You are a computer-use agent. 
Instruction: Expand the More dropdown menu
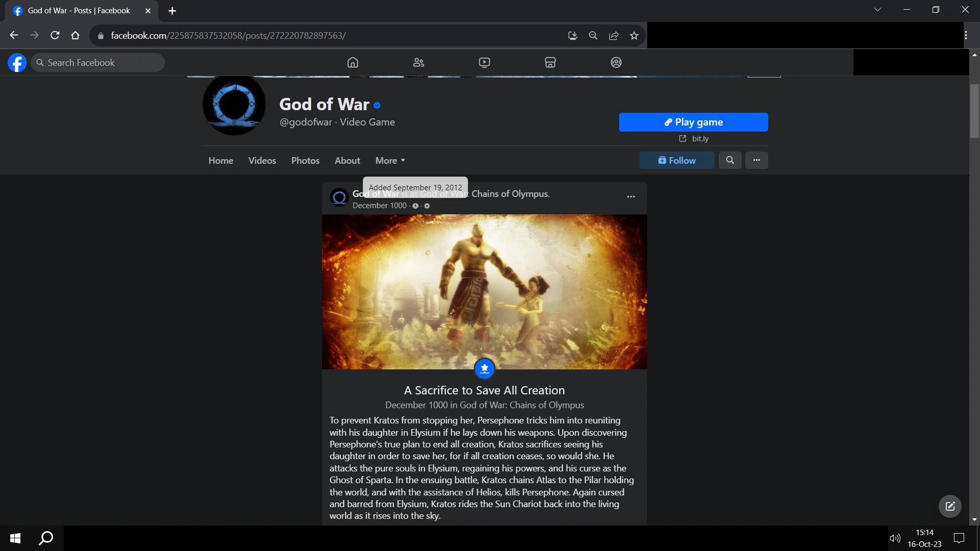point(390,160)
